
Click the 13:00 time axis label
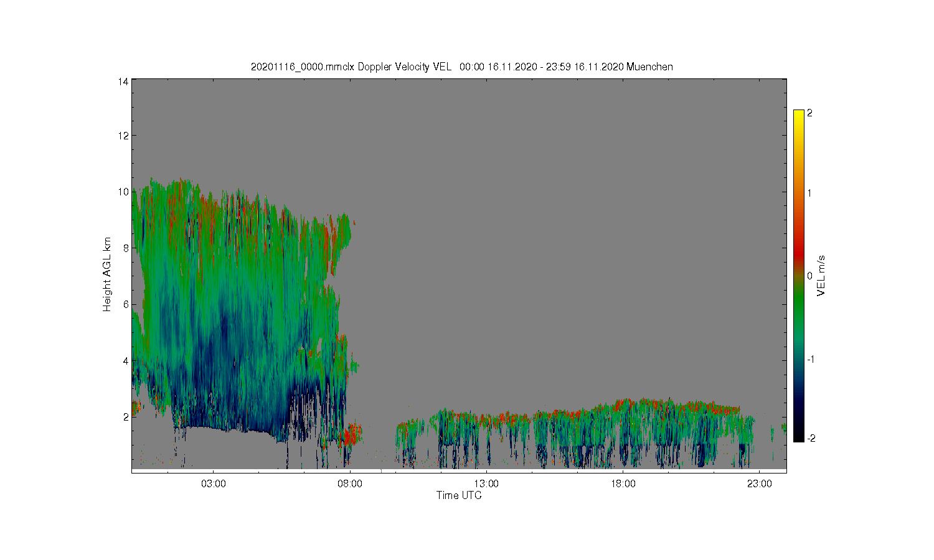pos(486,484)
